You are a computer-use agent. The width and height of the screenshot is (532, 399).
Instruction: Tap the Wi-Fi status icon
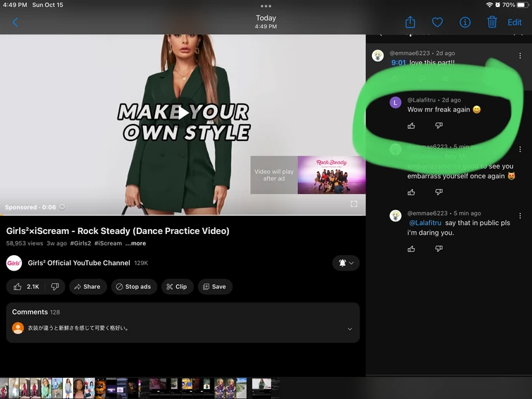[x=489, y=5]
